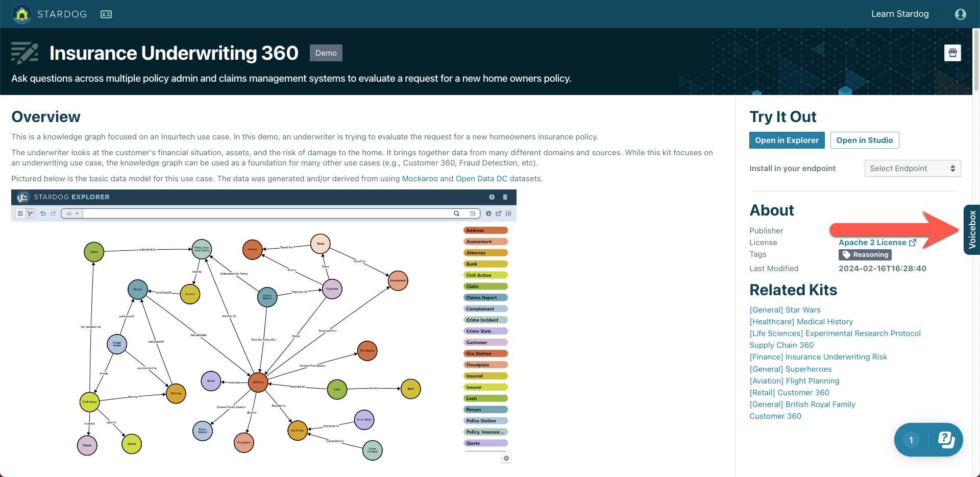Click the Quote legend swatch

pyautogui.click(x=485, y=443)
